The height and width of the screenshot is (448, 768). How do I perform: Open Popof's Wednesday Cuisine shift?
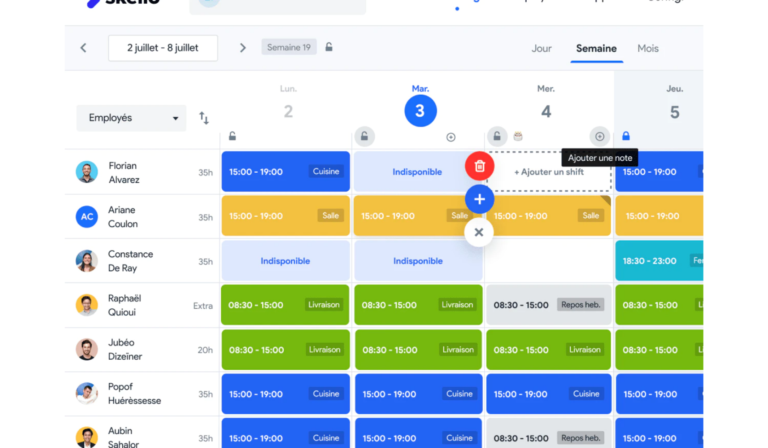549,394
